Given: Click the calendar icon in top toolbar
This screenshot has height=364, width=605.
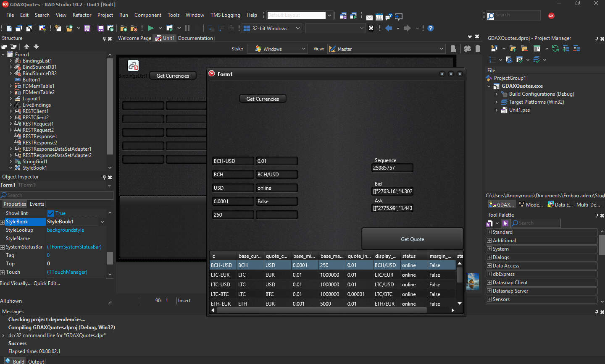Looking at the screenshot, I should (379, 17).
